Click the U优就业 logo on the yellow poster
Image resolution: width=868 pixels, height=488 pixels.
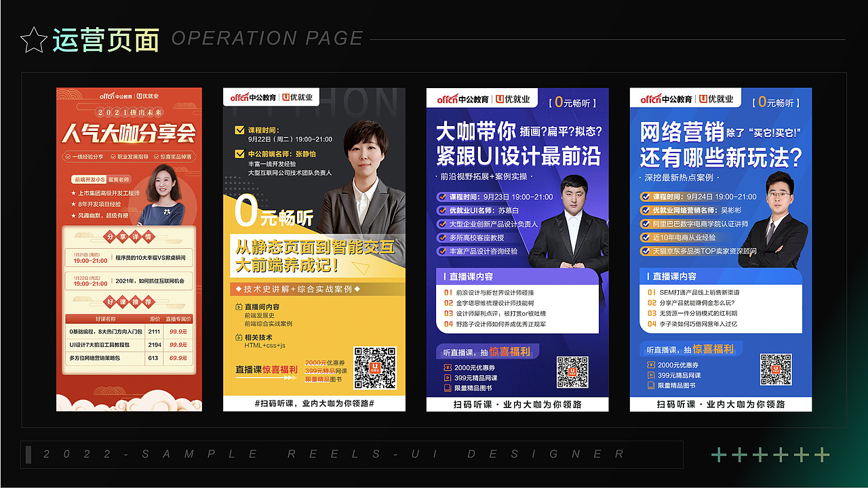click(297, 97)
